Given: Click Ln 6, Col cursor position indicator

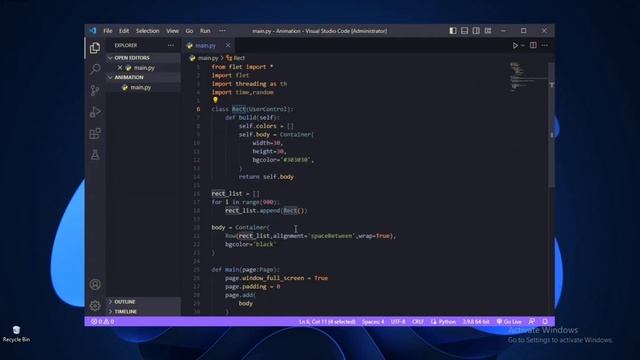Looking at the screenshot, I should pyautogui.click(x=327, y=322).
